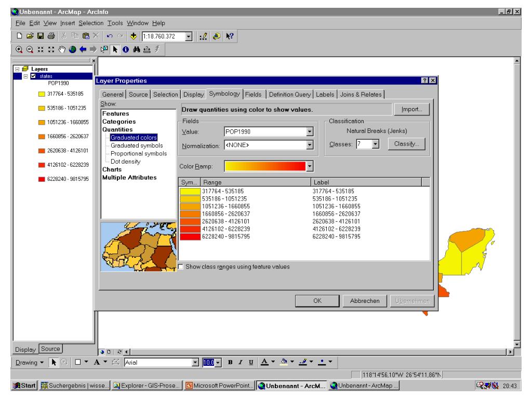Open the Insert menu
The width and height of the screenshot is (532, 399).
pyautogui.click(x=68, y=23)
